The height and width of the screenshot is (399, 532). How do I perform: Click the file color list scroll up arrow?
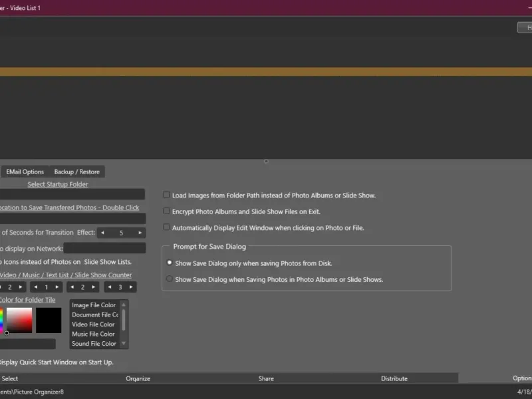pos(124,305)
